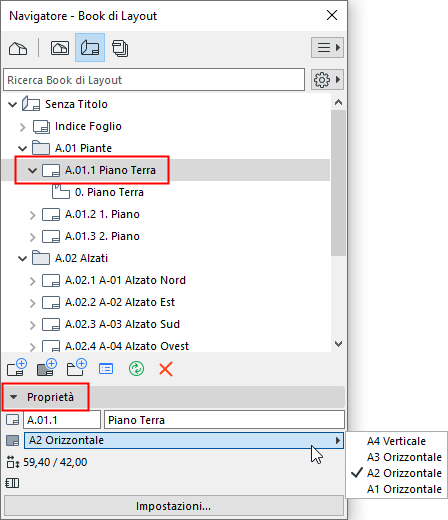The image size is (448, 520).
Task: Expand the A.01.2 1. Piano layout
Action: [x=32, y=215]
